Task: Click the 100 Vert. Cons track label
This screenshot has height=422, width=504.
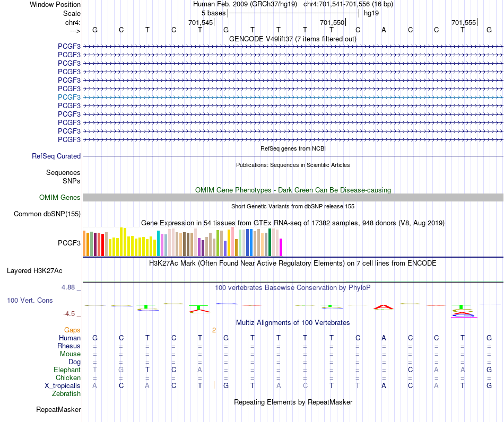Action: pyautogui.click(x=30, y=300)
